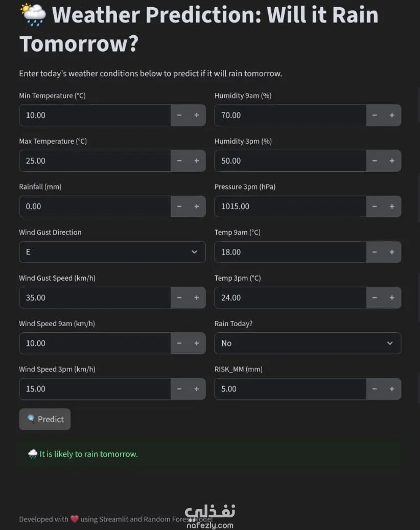The width and height of the screenshot is (420, 530).
Task: Focus the Pressure 3pm input field
Action: tap(290, 206)
